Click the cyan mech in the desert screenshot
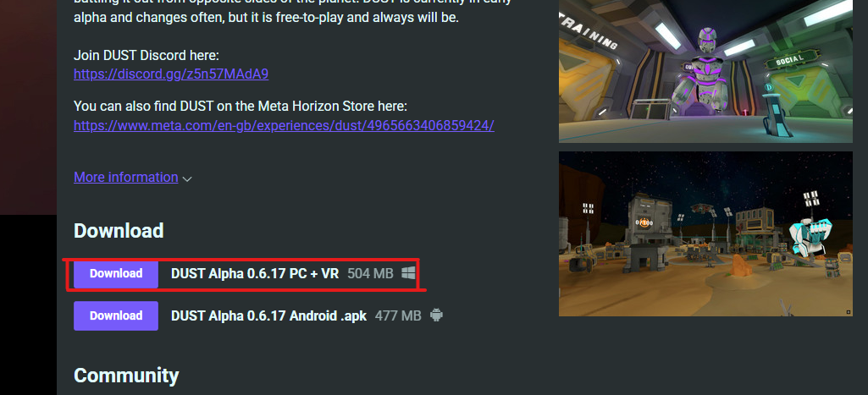Image resolution: width=868 pixels, height=395 pixels. (x=811, y=234)
